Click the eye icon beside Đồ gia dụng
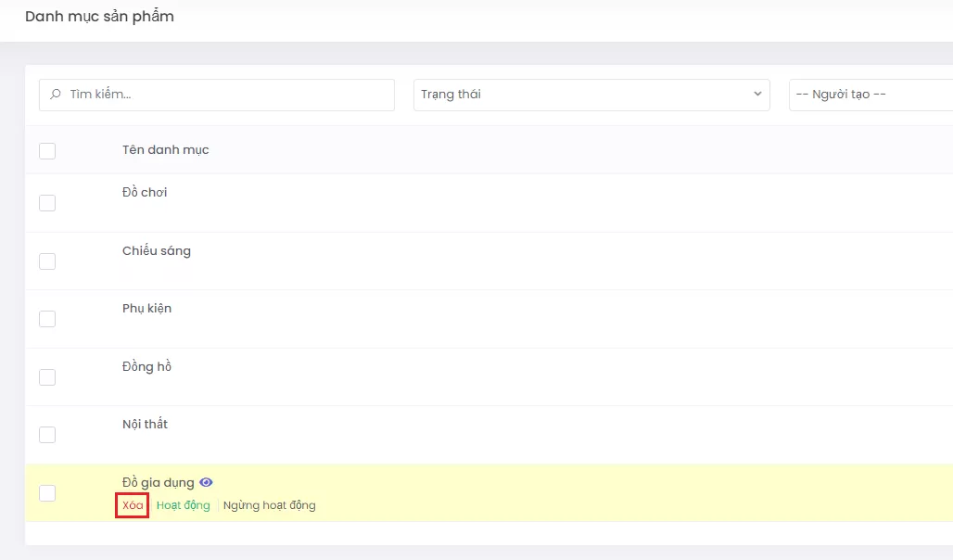The height and width of the screenshot is (560, 953). click(x=207, y=482)
